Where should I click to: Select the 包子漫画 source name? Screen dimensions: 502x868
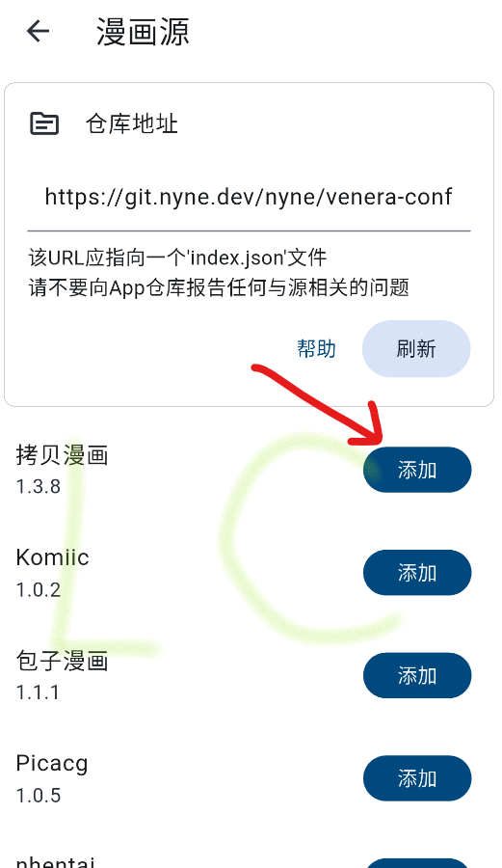tap(62, 661)
